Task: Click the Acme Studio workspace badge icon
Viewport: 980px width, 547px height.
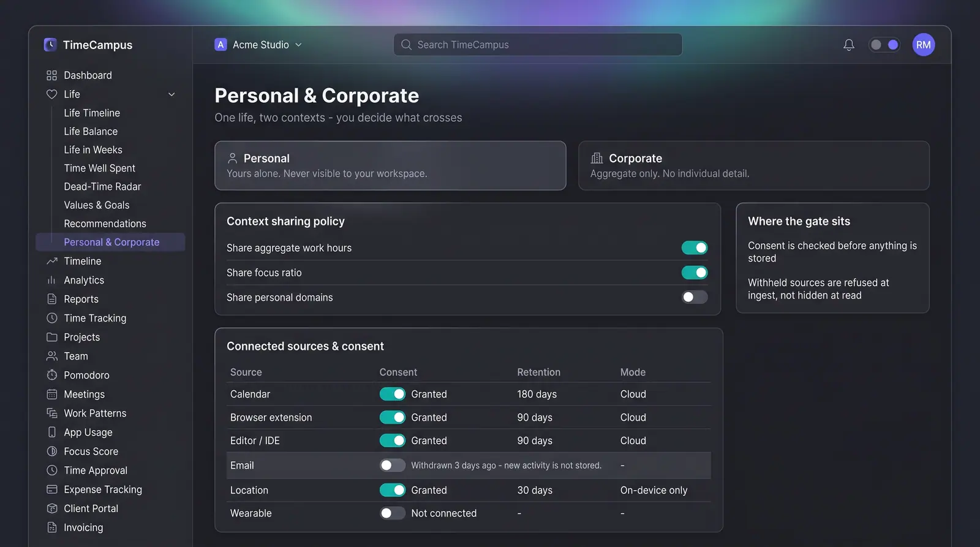Action: [x=221, y=45]
